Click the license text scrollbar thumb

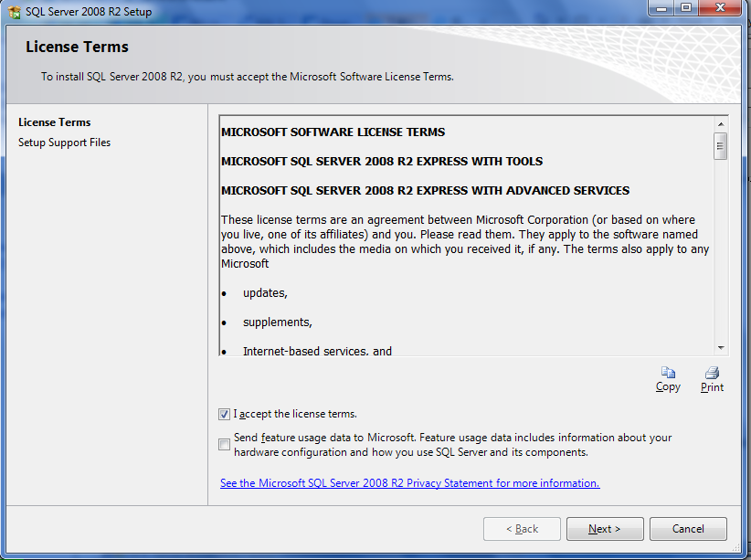tap(720, 146)
